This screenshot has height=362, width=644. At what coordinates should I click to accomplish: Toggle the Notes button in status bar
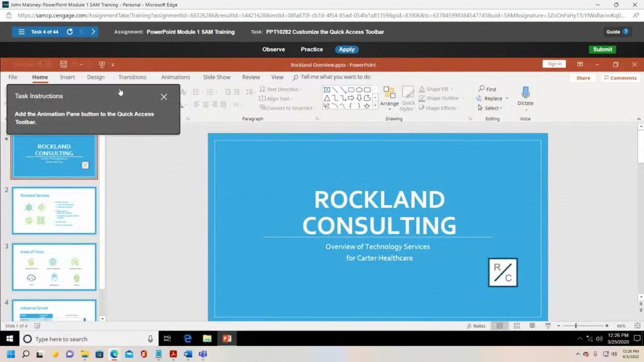pyautogui.click(x=476, y=326)
